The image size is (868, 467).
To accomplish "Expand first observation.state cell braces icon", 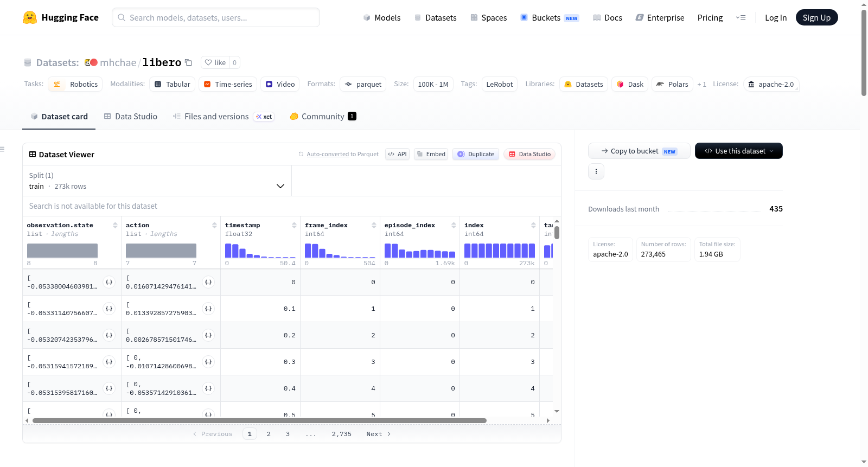I will pyautogui.click(x=109, y=282).
